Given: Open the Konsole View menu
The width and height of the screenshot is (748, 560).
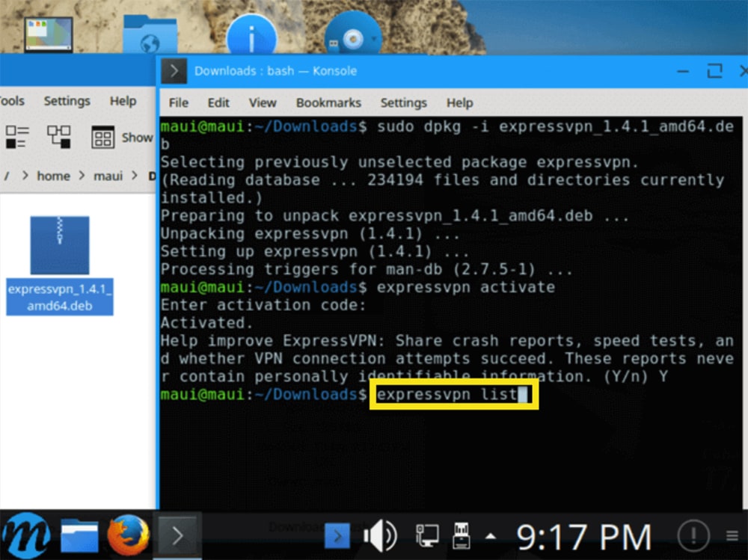Looking at the screenshot, I should [263, 102].
